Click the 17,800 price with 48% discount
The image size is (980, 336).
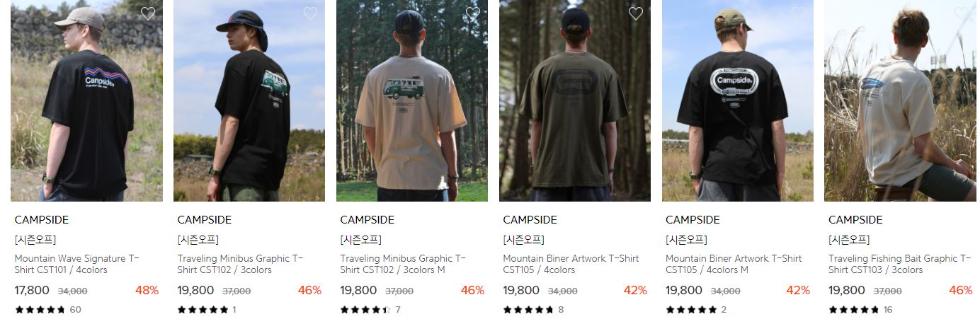(x=32, y=290)
